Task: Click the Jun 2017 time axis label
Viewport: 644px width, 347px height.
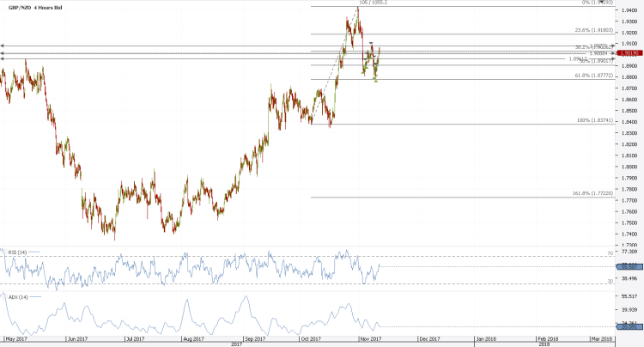Action: coord(77,338)
